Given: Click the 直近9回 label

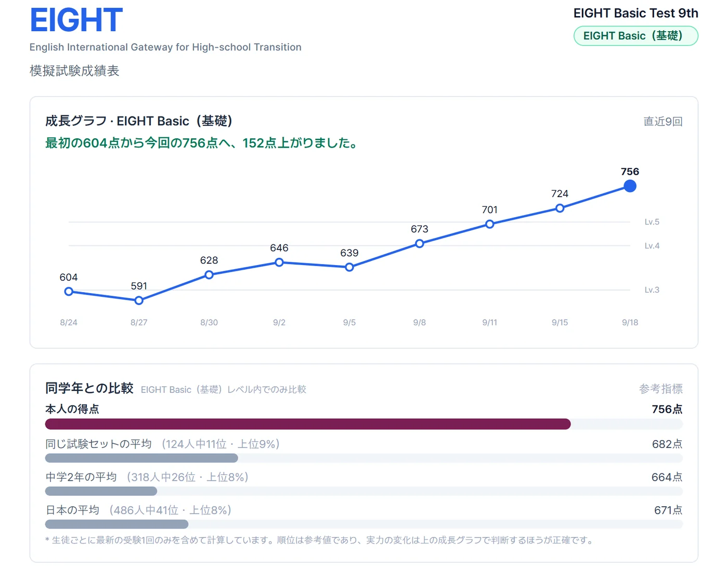Looking at the screenshot, I should tap(662, 121).
